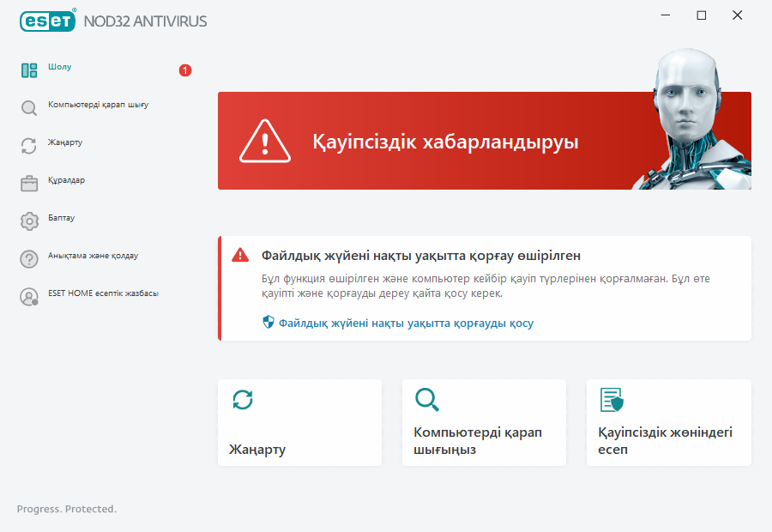The image size is (772, 532).
Task: Click the magnifier icon in scan card
Action: pos(426,400)
